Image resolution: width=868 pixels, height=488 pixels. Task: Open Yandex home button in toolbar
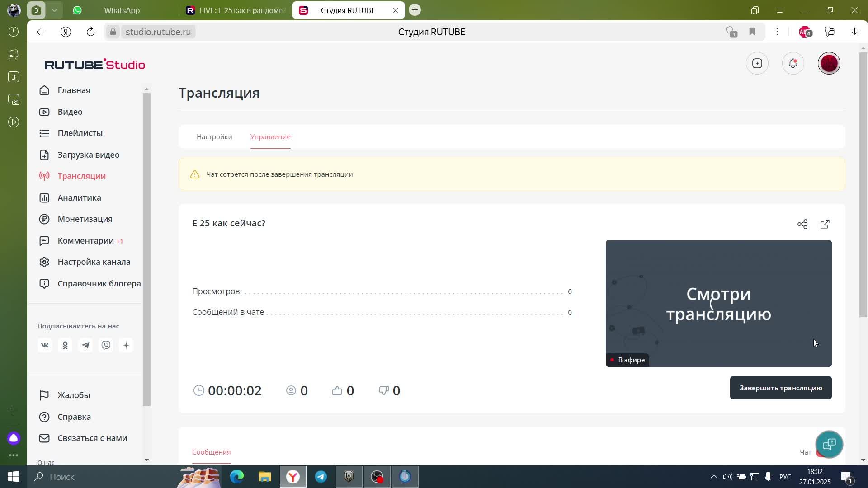coord(66,32)
